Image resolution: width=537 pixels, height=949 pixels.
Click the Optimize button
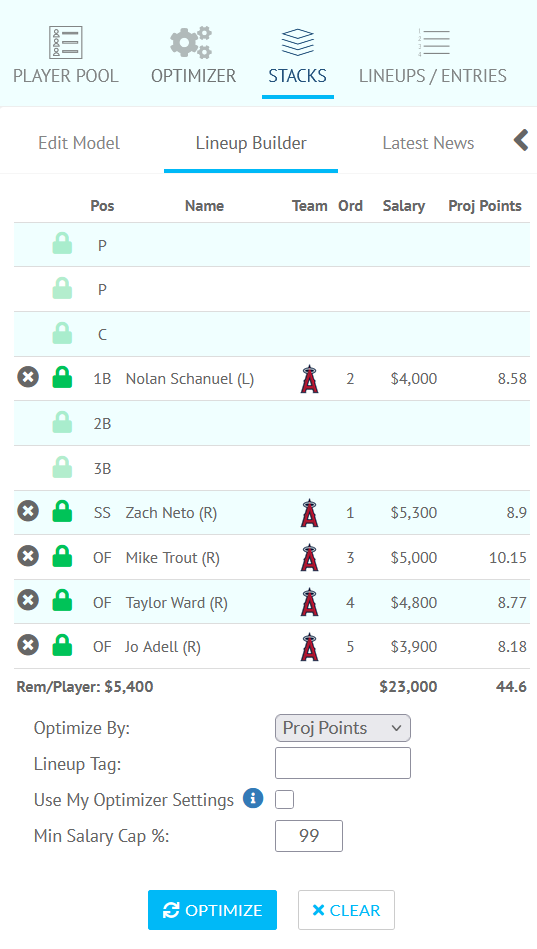(x=212, y=910)
